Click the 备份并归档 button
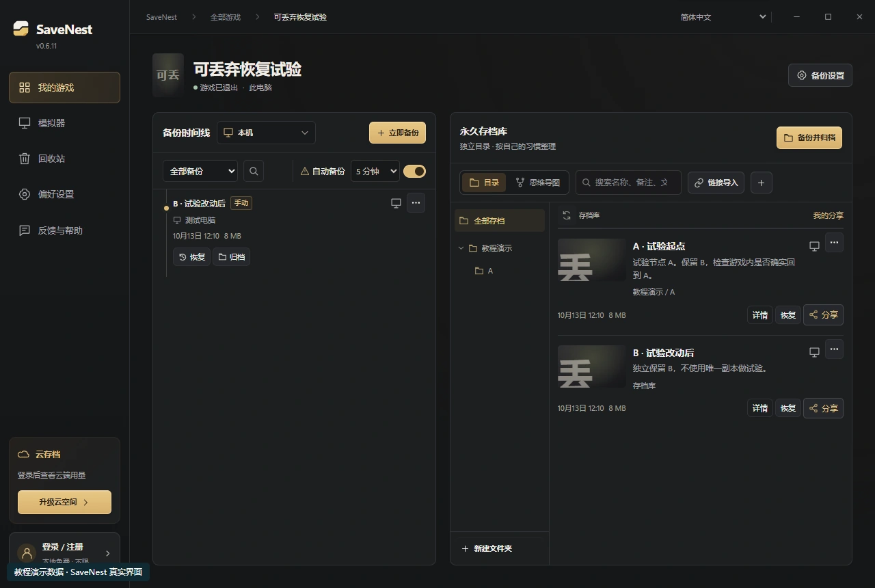The image size is (875, 588). tap(809, 137)
